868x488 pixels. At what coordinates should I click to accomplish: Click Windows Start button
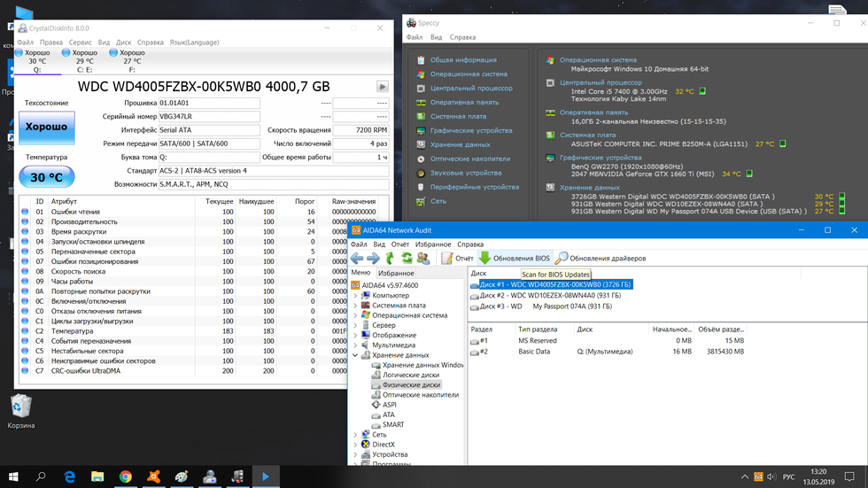click(x=13, y=476)
